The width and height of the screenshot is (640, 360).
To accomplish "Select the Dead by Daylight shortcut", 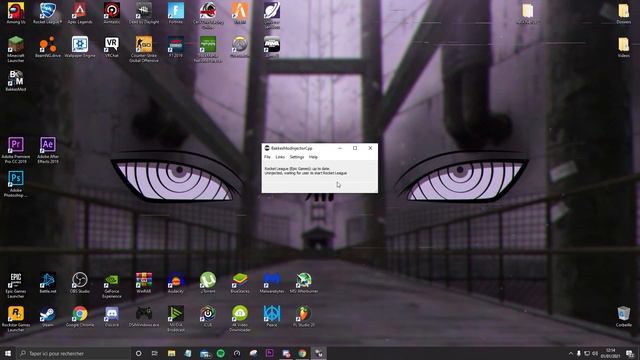I will tap(144, 13).
